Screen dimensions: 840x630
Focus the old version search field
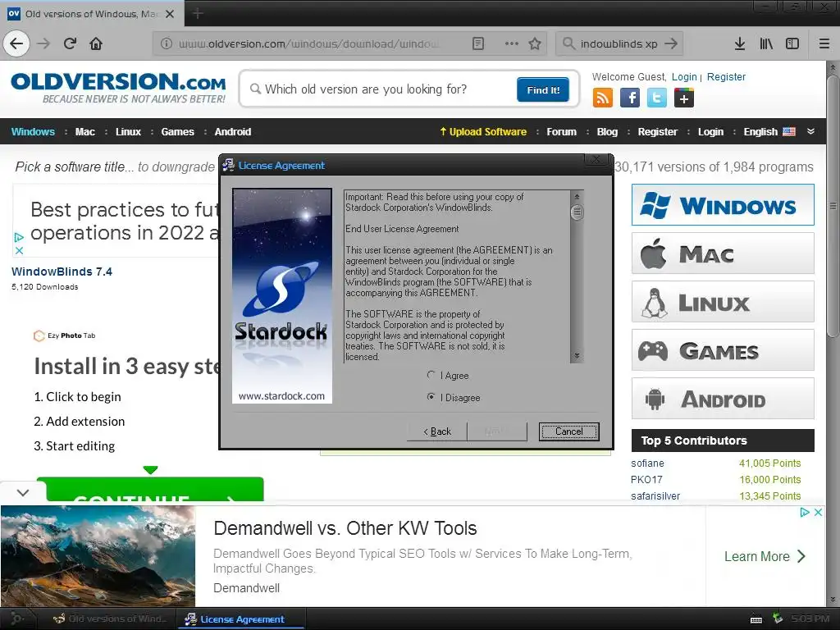(381, 89)
